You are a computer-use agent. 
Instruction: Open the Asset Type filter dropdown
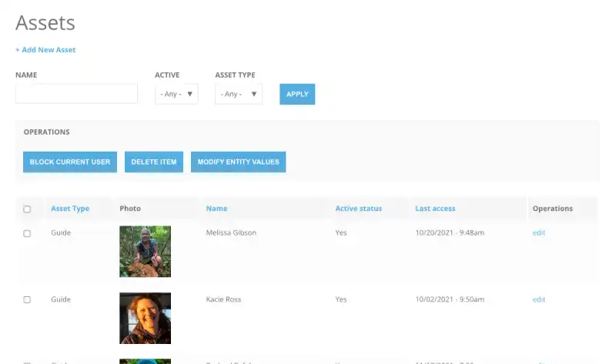pos(239,94)
